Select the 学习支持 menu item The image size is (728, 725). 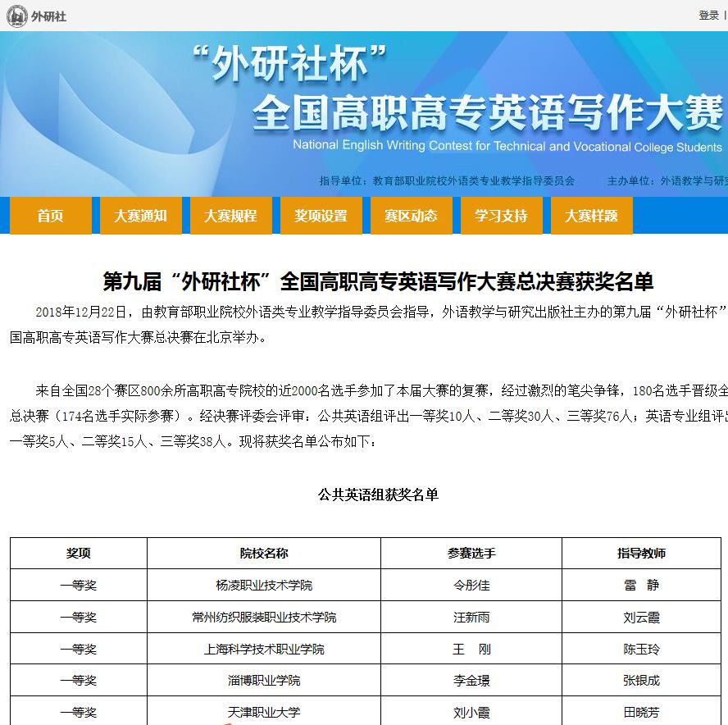coord(501,216)
